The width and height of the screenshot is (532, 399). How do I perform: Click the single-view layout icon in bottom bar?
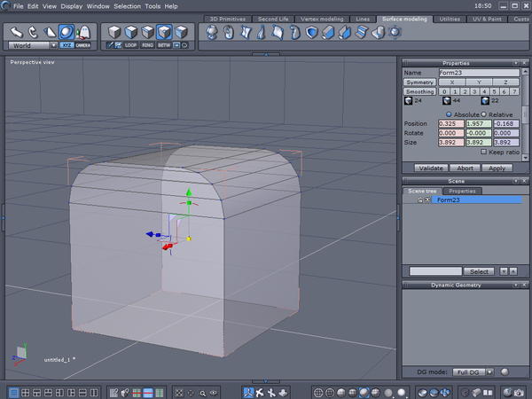click(x=12, y=392)
